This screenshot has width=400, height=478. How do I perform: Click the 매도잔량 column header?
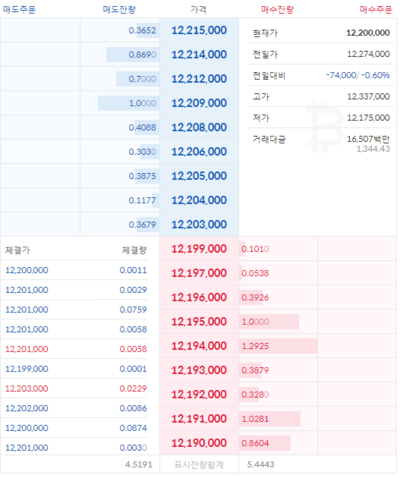pos(119,9)
